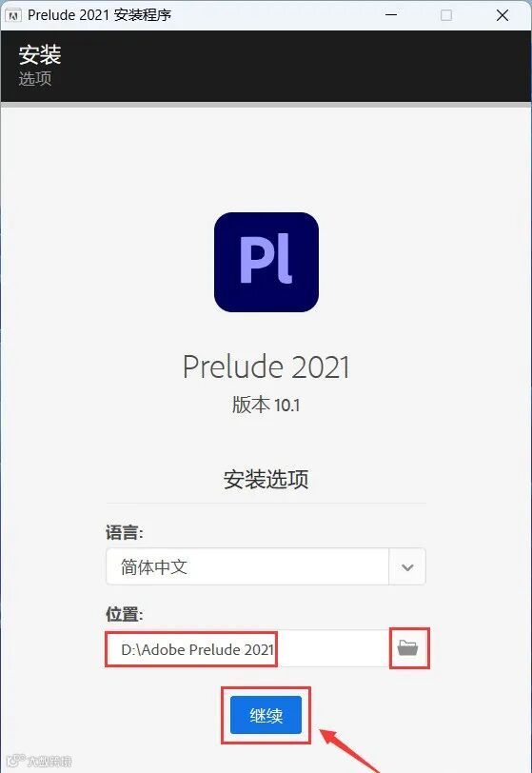Select the 选项 subheading in header
The width and height of the screenshot is (532, 773).
(35, 78)
